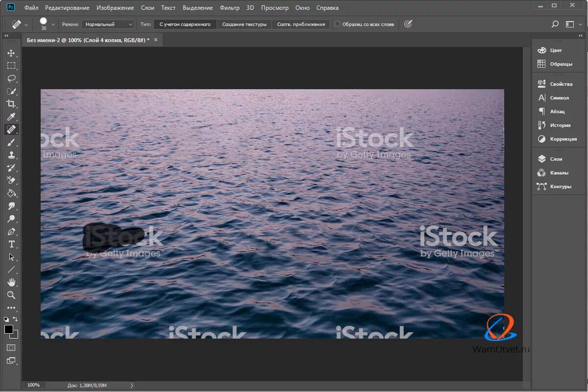
Task: Select the Quick Selection tool
Action: pyautogui.click(x=11, y=91)
